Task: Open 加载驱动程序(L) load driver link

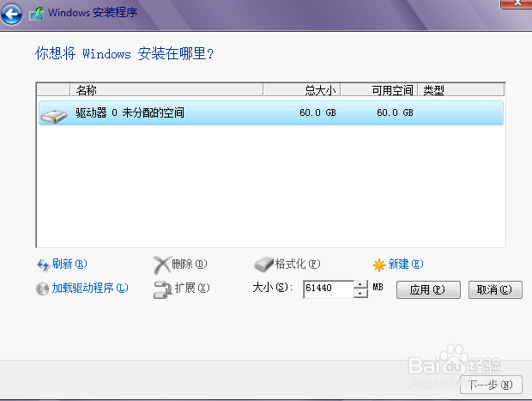Action: pyautogui.click(x=90, y=288)
